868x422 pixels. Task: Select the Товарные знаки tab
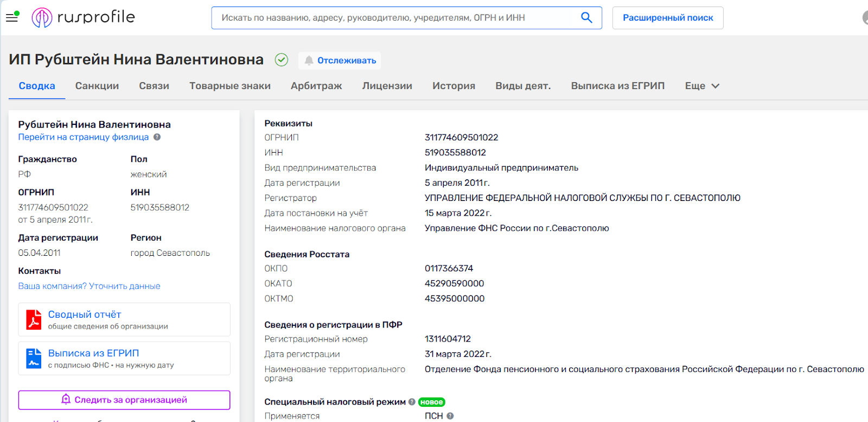pos(230,86)
